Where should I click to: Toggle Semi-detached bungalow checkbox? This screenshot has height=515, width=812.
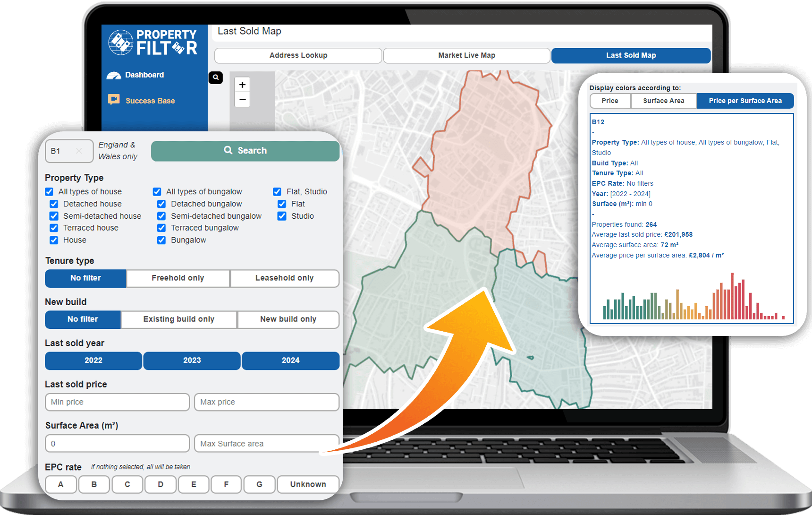click(161, 216)
